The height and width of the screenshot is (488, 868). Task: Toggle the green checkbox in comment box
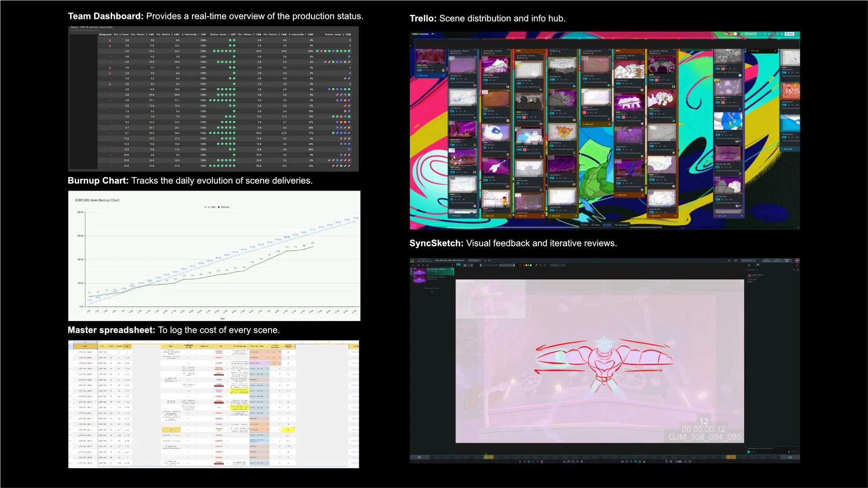(x=749, y=452)
